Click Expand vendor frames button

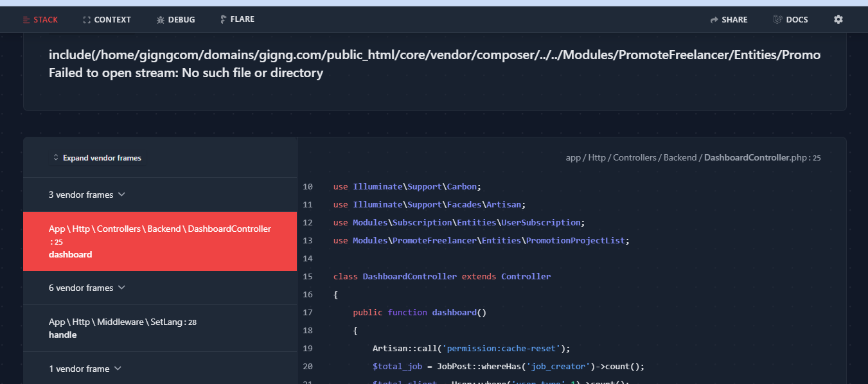tap(97, 158)
